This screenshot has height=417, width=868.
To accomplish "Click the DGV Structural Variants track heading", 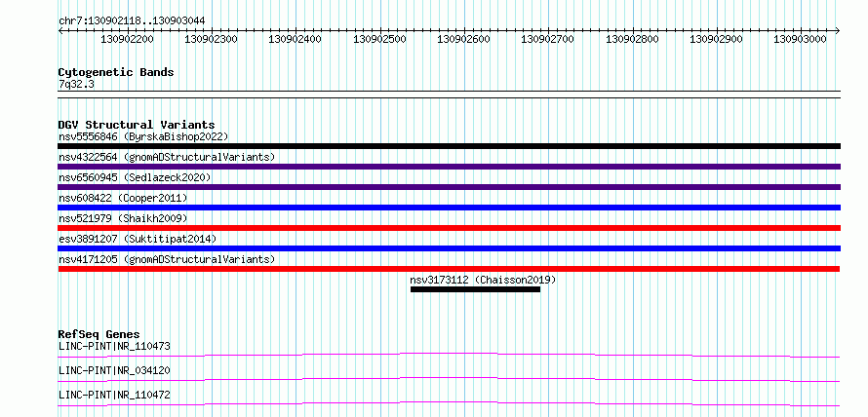I will (x=137, y=125).
